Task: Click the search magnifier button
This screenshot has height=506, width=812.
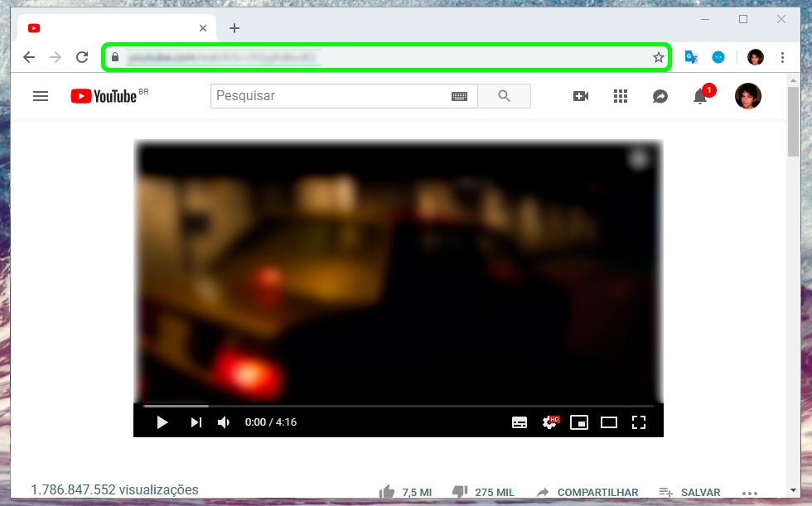Action: click(504, 96)
